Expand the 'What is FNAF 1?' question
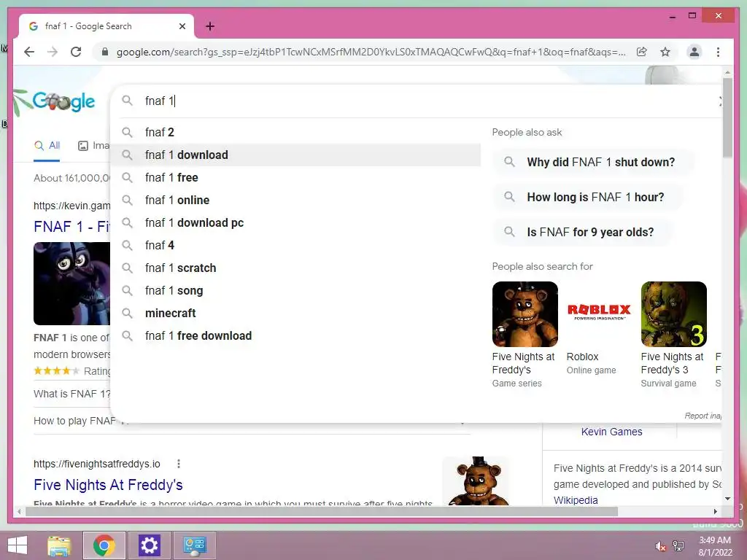 (x=72, y=394)
